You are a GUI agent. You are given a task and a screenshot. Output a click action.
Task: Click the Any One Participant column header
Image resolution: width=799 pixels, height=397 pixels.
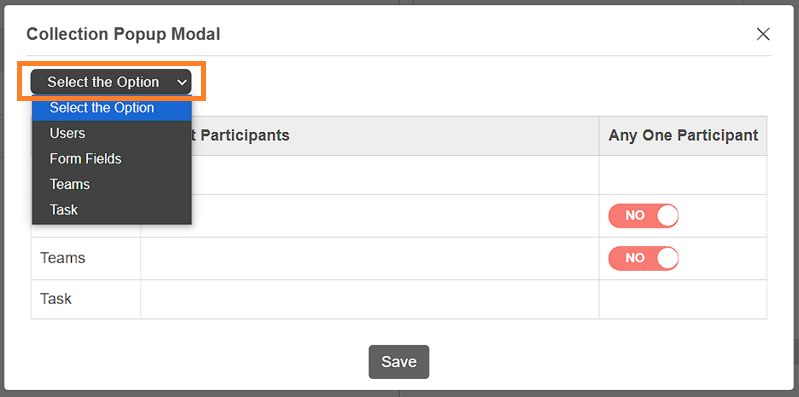point(683,136)
